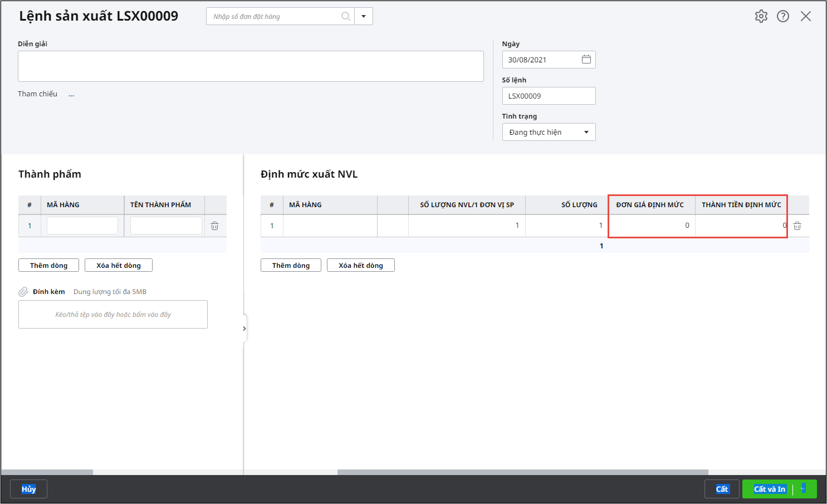Click the paperclip Đính kèm icon
The image size is (827, 504).
[x=23, y=292]
